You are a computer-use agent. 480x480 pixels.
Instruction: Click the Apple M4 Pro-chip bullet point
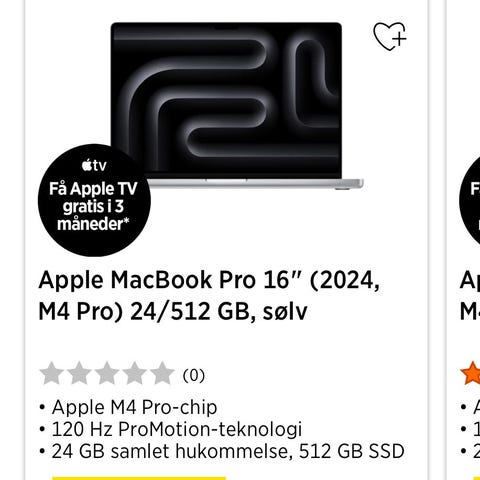[128, 407]
